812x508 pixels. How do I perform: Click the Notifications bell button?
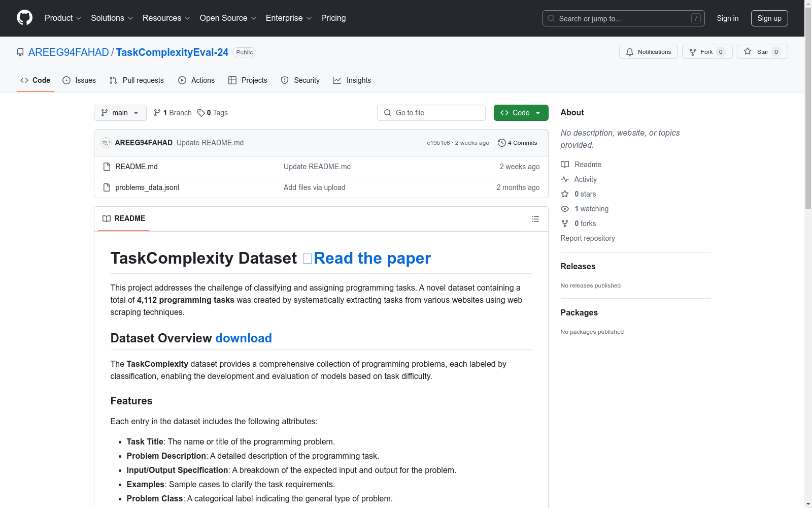coord(649,52)
